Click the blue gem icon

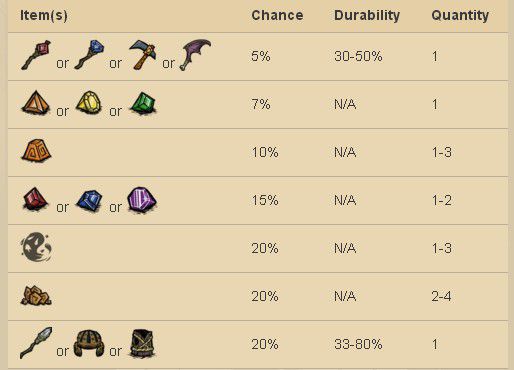89,200
